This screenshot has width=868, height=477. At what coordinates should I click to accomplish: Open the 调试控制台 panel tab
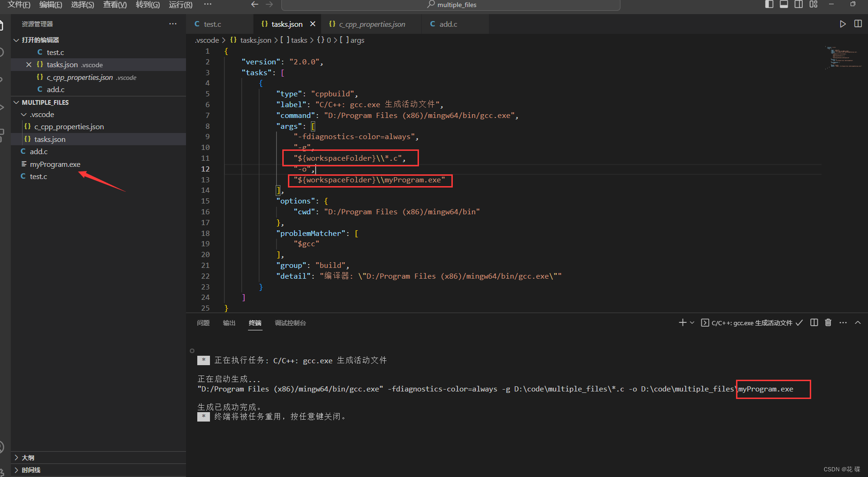coord(290,323)
